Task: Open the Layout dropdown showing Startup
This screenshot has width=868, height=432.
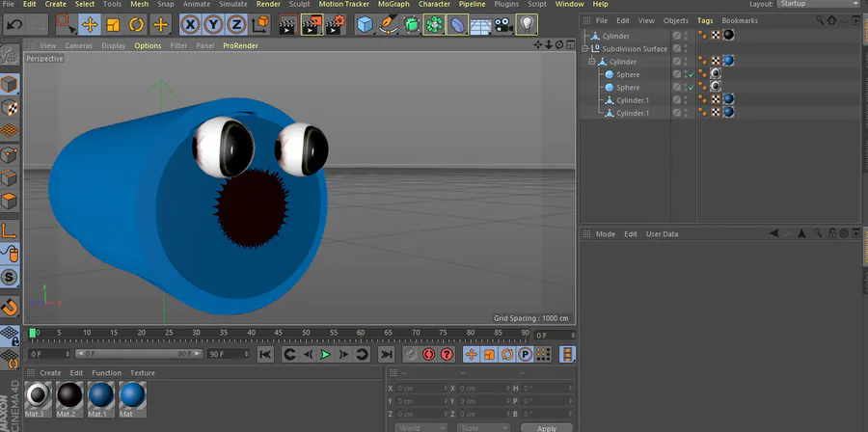Action: [818, 4]
